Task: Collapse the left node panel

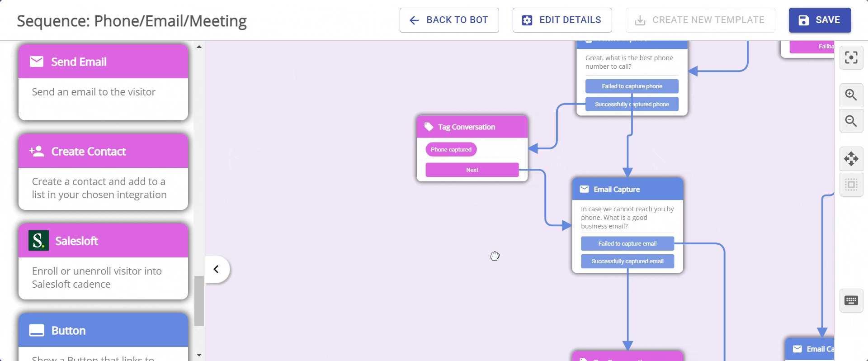Action: click(217, 269)
